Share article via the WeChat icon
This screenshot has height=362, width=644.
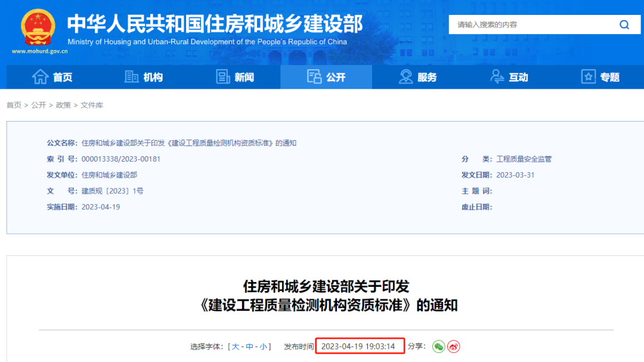[x=439, y=346]
